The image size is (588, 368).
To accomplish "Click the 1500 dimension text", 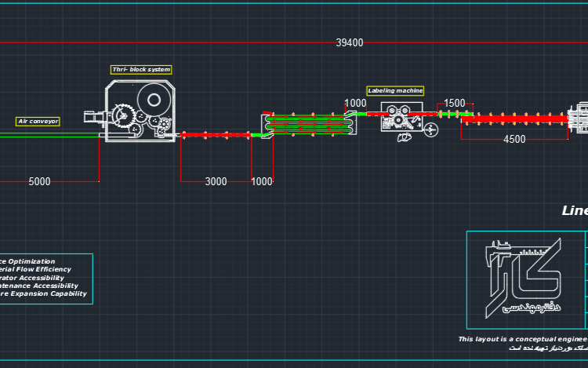I will tap(455, 103).
